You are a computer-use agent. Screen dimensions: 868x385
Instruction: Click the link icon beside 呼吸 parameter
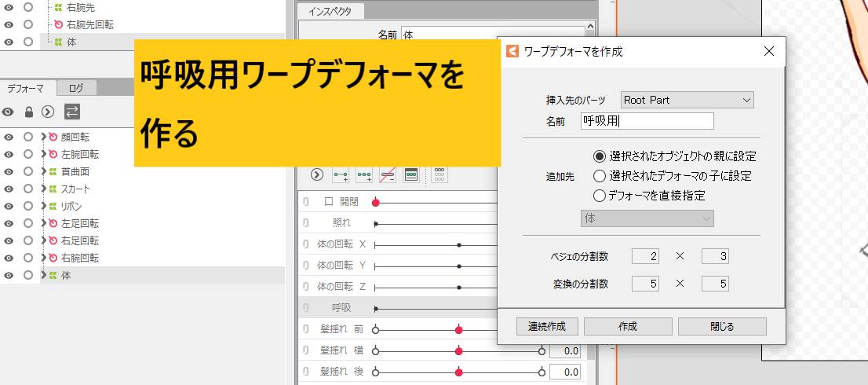305,309
